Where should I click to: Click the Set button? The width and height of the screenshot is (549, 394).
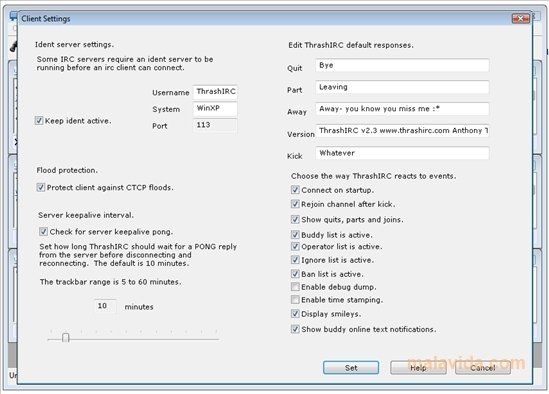click(351, 368)
